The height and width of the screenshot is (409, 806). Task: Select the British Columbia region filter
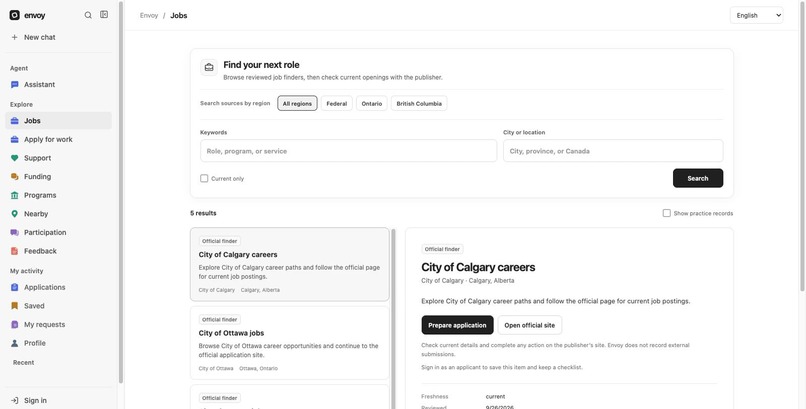tap(419, 103)
